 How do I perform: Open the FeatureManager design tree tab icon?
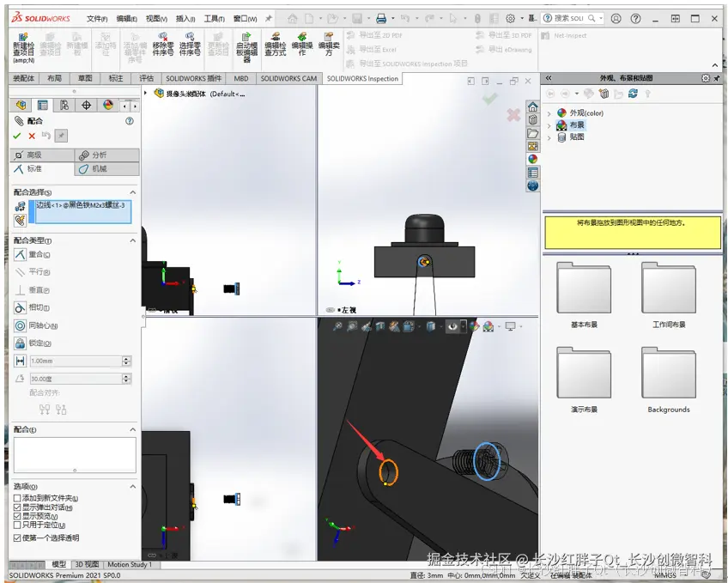[x=21, y=106]
